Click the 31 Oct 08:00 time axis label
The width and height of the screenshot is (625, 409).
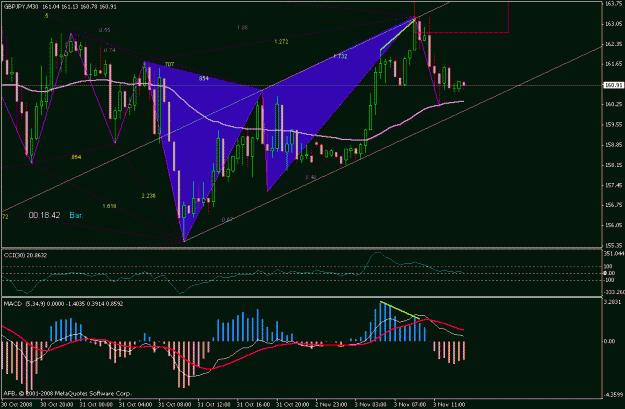pos(175,405)
